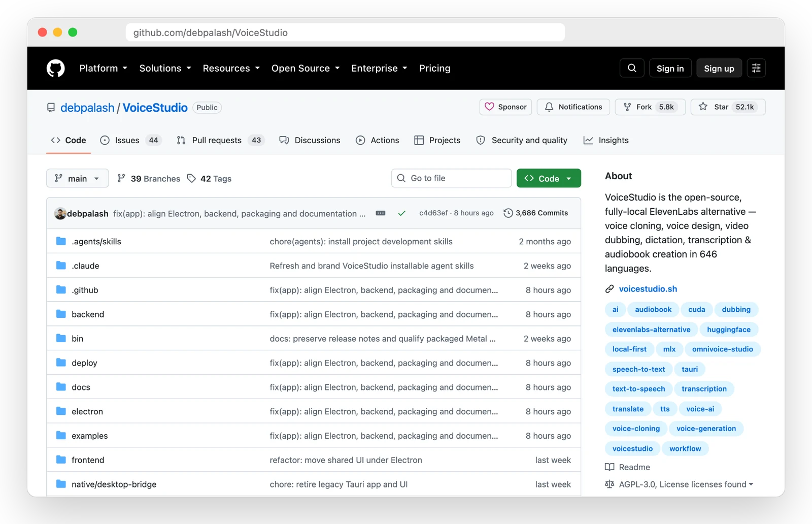Open the Security and quality tab

coord(522,140)
